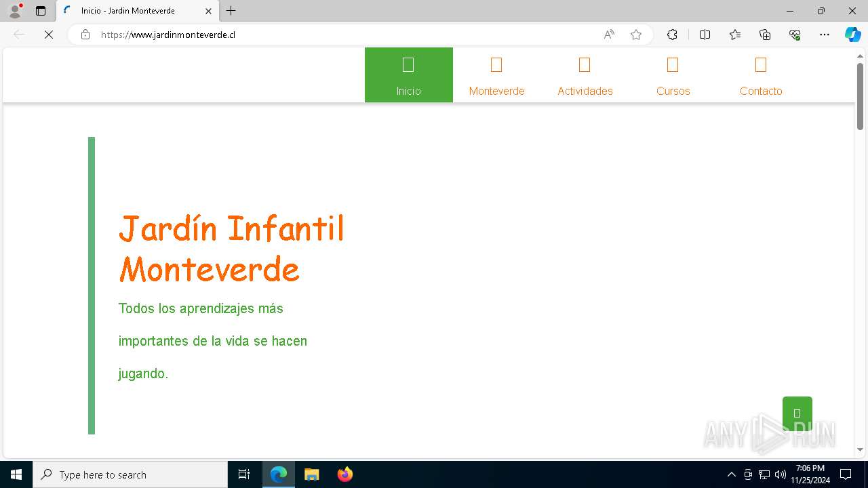Click the 'Todos los aprendizajes más' text
The width and height of the screenshot is (868, 488).
click(x=201, y=308)
